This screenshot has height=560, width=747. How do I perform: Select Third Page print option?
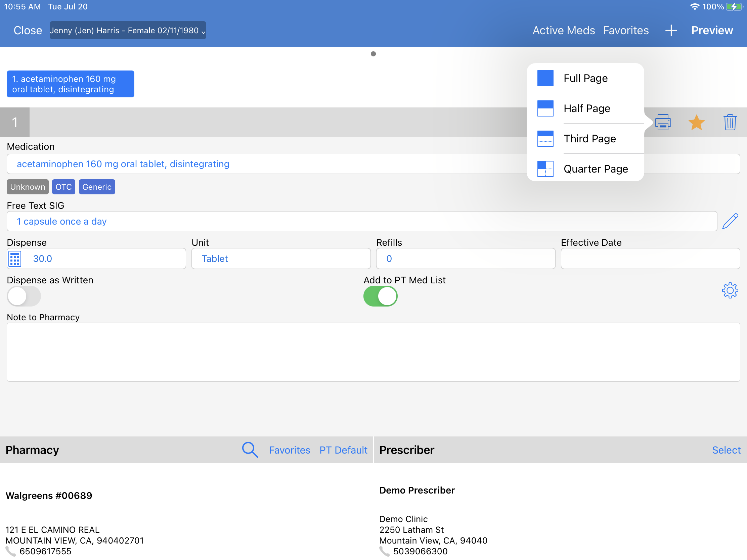(585, 139)
